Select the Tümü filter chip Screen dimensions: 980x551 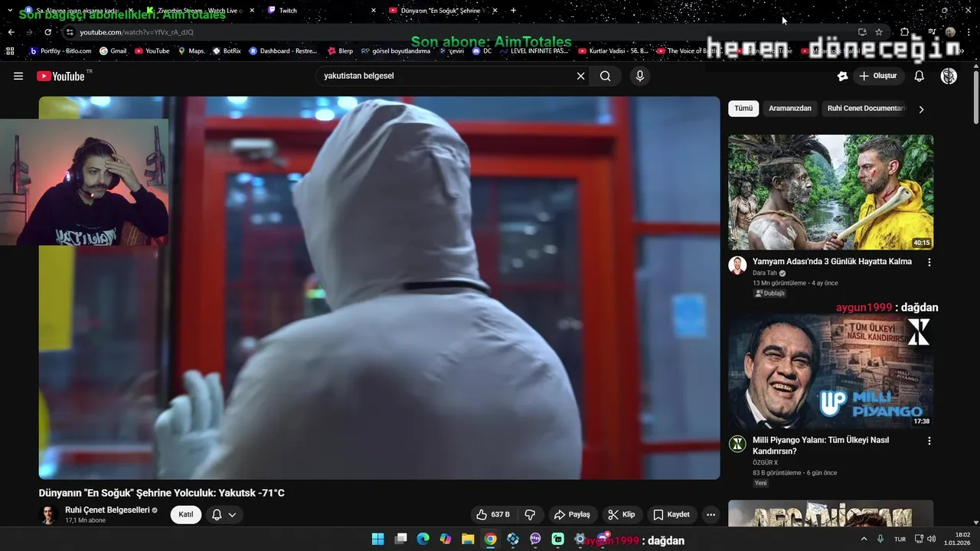743,109
